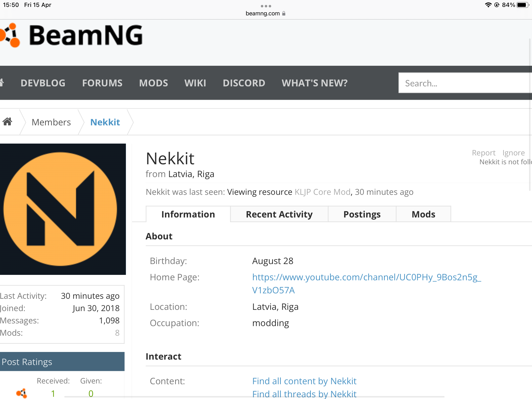Image resolution: width=532 pixels, height=399 pixels.
Task: Click the Report link
Action: [x=483, y=153]
